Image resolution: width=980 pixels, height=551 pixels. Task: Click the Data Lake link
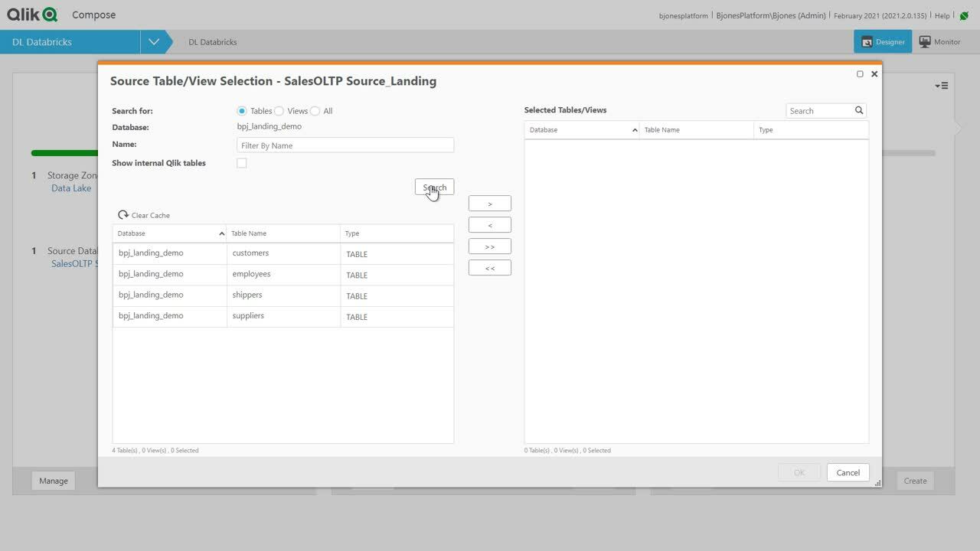click(x=71, y=188)
